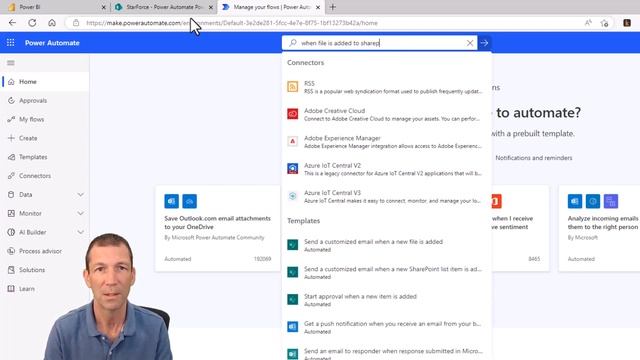Click the Approvals icon in sidebar

tap(11, 100)
